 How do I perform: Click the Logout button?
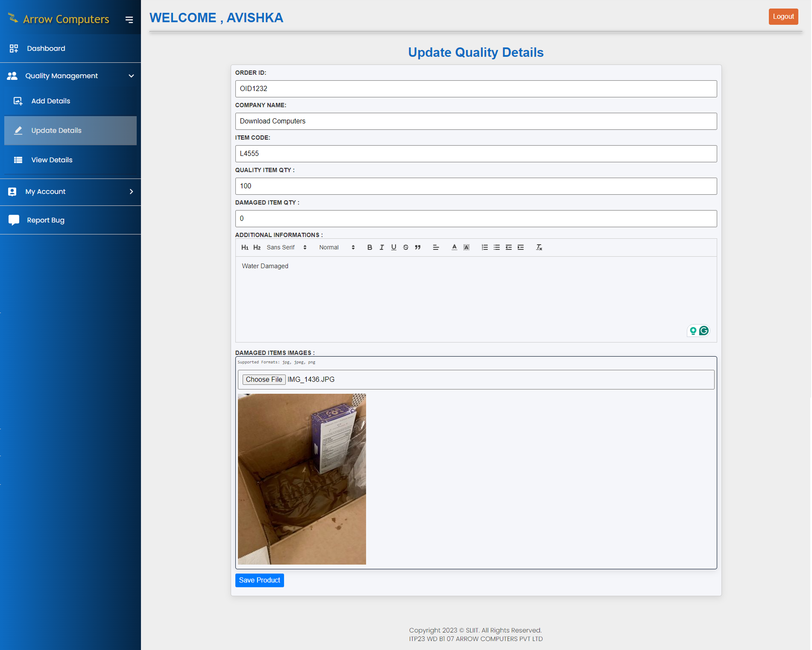click(783, 16)
